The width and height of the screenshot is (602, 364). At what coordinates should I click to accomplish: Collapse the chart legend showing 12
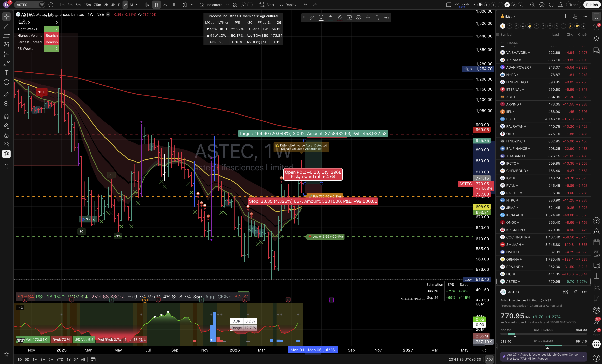pyautogui.click(x=21, y=21)
